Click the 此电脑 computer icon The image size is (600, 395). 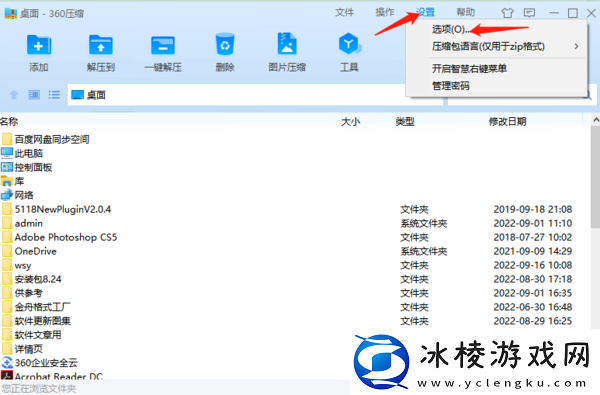click(x=7, y=153)
